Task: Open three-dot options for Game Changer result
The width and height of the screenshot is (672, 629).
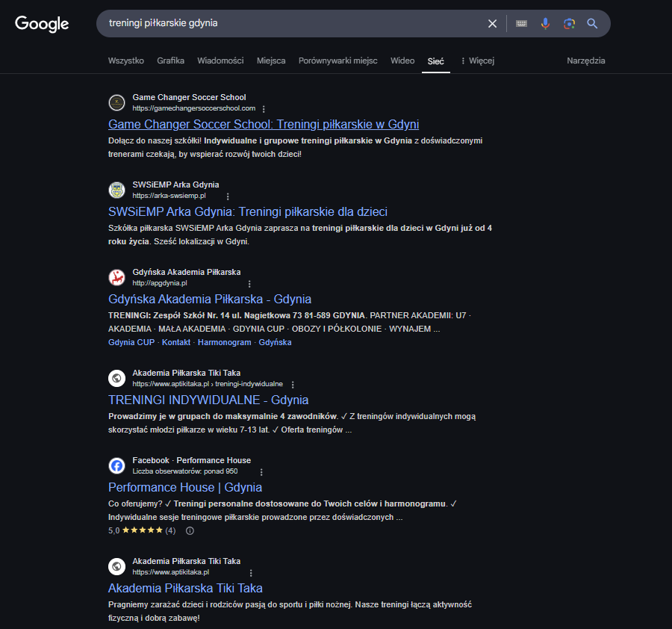Action: pyautogui.click(x=264, y=109)
